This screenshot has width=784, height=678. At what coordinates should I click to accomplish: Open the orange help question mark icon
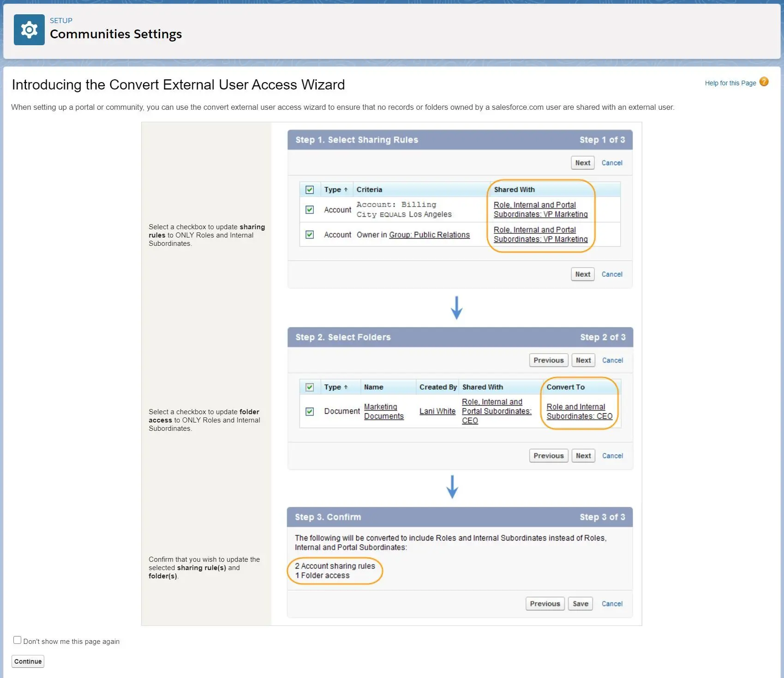764,82
